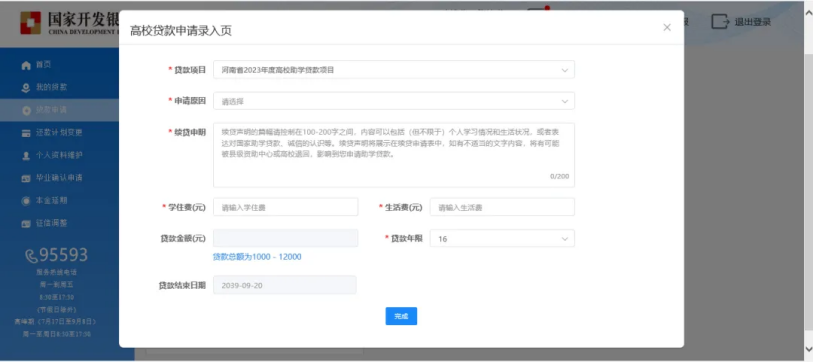Click the 完成 button
This screenshot has width=814, height=363.
pos(401,316)
